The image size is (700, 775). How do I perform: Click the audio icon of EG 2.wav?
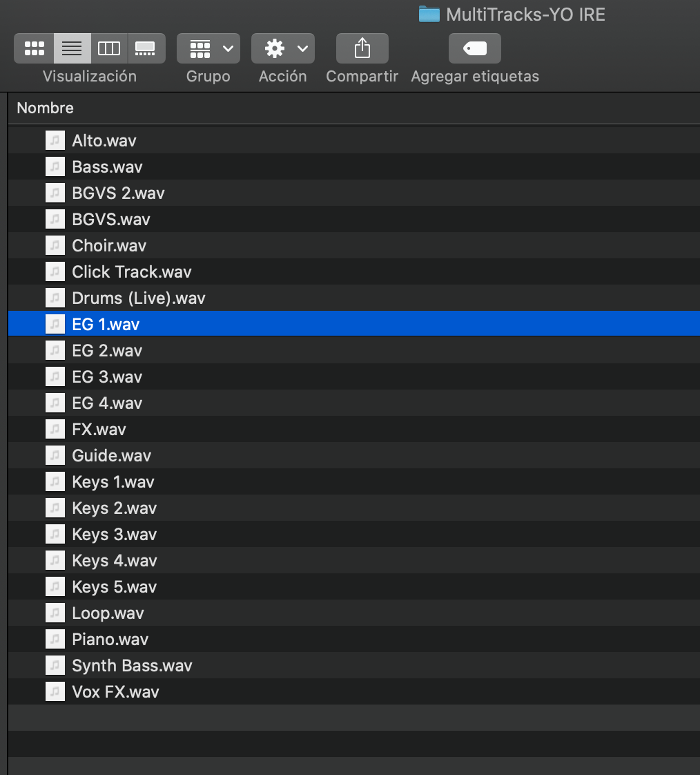(55, 350)
